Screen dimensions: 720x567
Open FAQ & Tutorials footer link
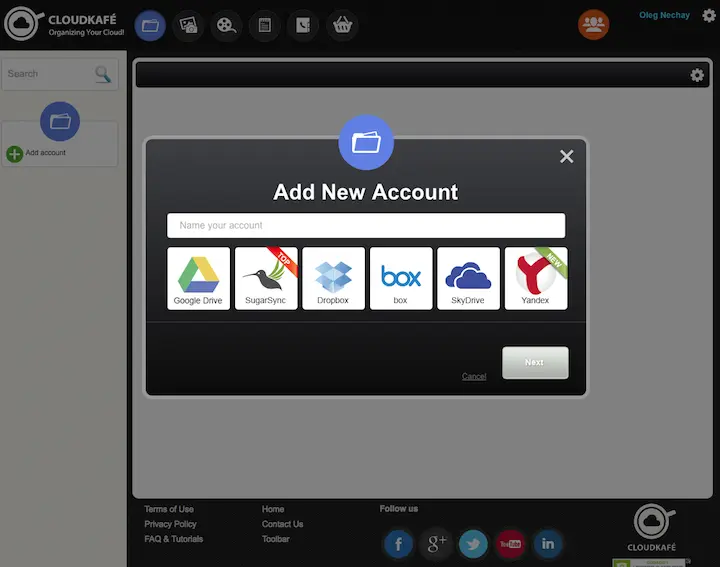pyautogui.click(x=173, y=539)
